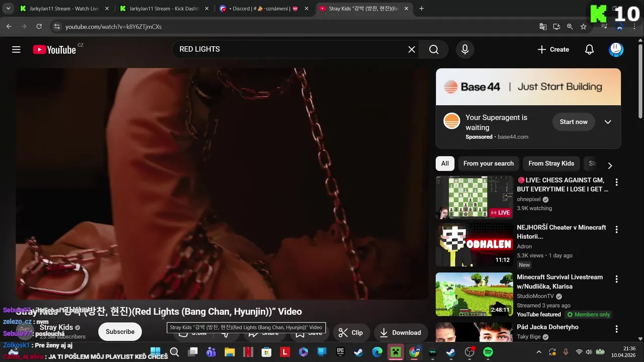The image size is (644, 362).
Task: Switch to JarkyJan11 Kick Dashboard tab
Action: (164, 9)
